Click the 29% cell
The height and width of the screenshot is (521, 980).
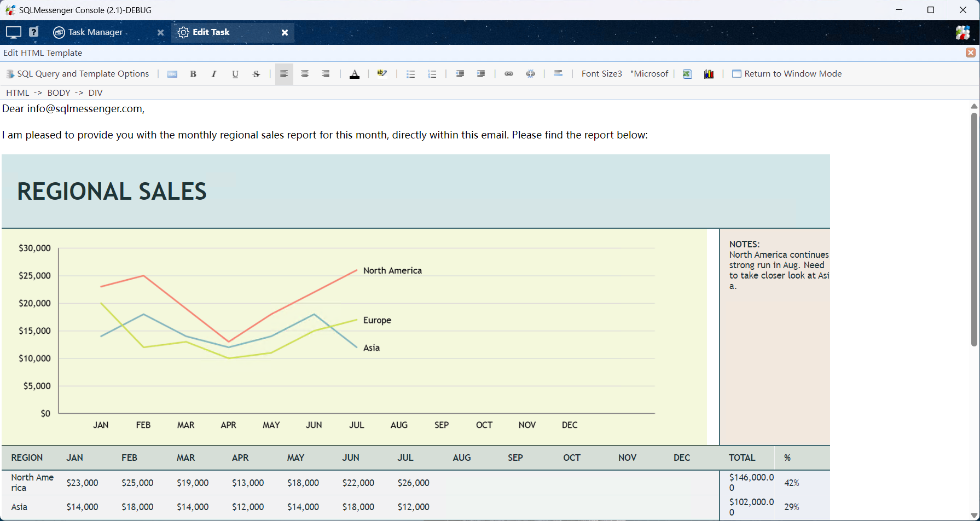[x=792, y=507]
